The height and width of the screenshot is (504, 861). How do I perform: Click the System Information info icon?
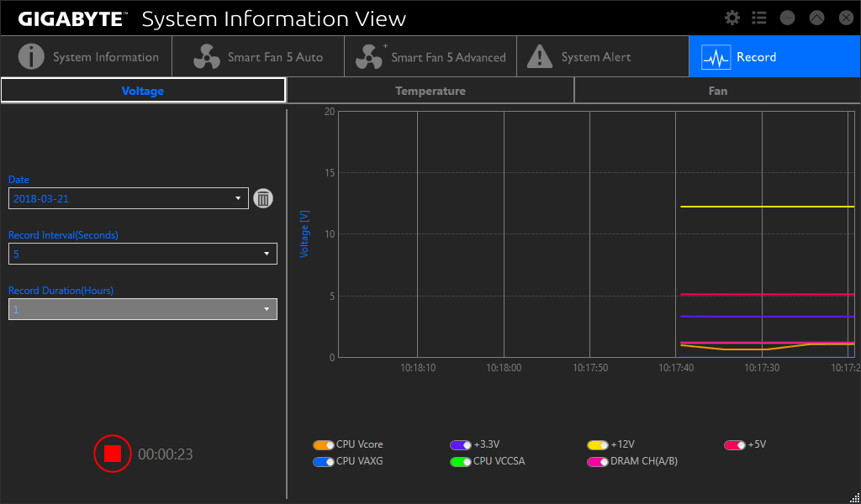[31, 57]
